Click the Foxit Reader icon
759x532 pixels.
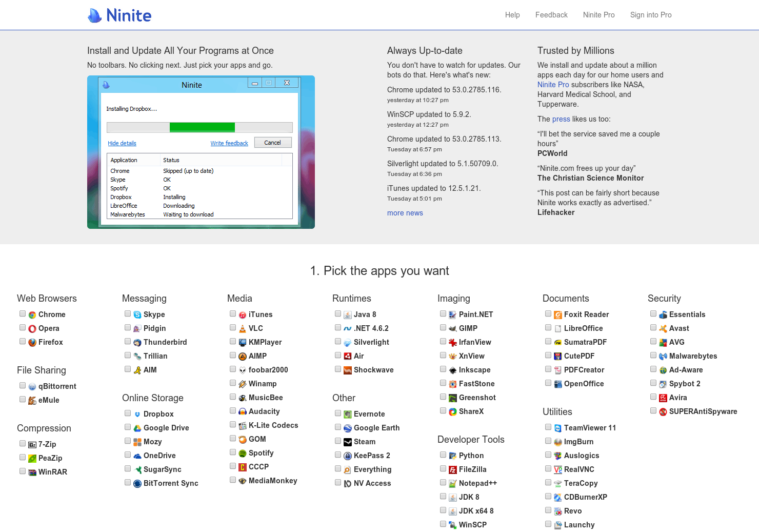click(x=558, y=315)
